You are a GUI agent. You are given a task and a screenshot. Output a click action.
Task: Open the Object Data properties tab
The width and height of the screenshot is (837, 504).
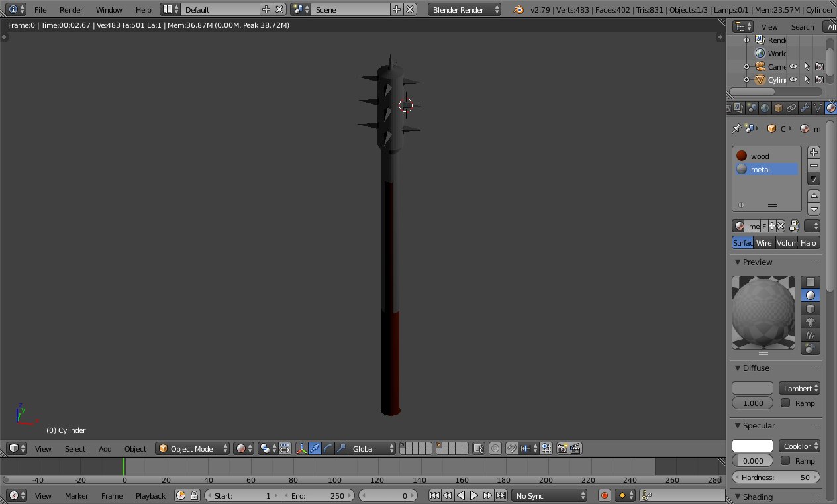coord(818,107)
